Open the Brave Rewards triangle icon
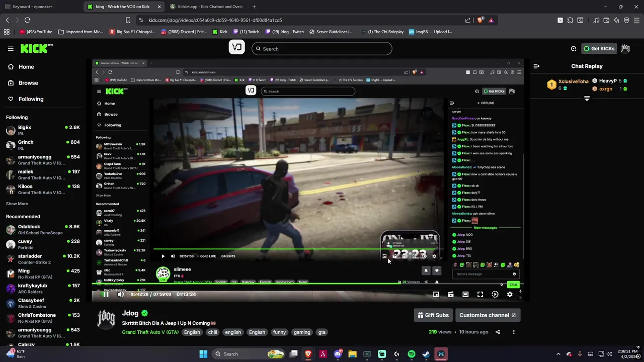 coord(491,20)
